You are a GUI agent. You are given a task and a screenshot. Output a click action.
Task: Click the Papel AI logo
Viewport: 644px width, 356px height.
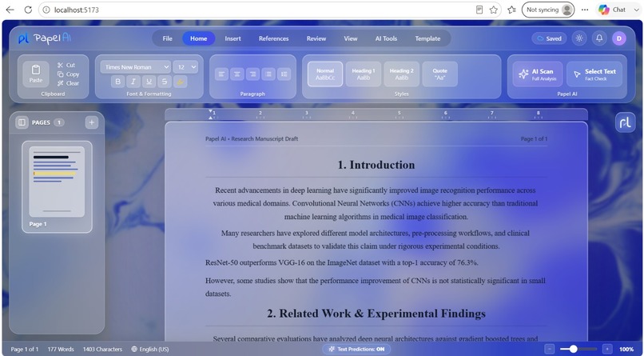point(45,38)
